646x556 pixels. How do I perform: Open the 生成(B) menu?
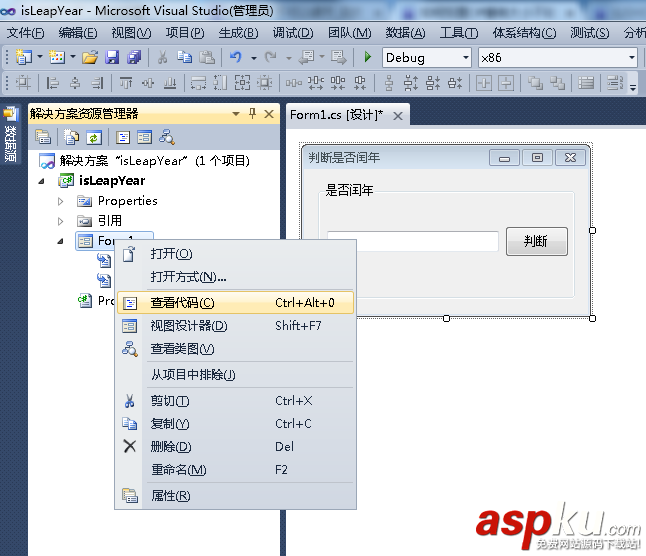pos(239,33)
